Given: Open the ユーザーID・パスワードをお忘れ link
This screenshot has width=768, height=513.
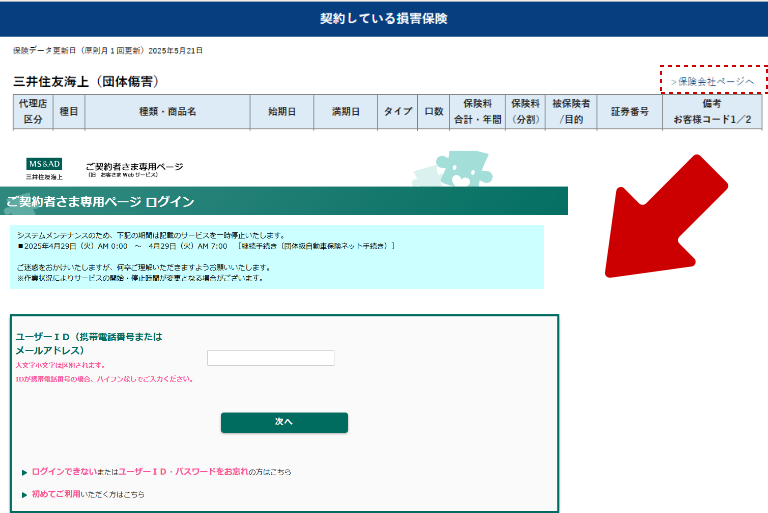Looking at the screenshot, I should click(183, 471).
